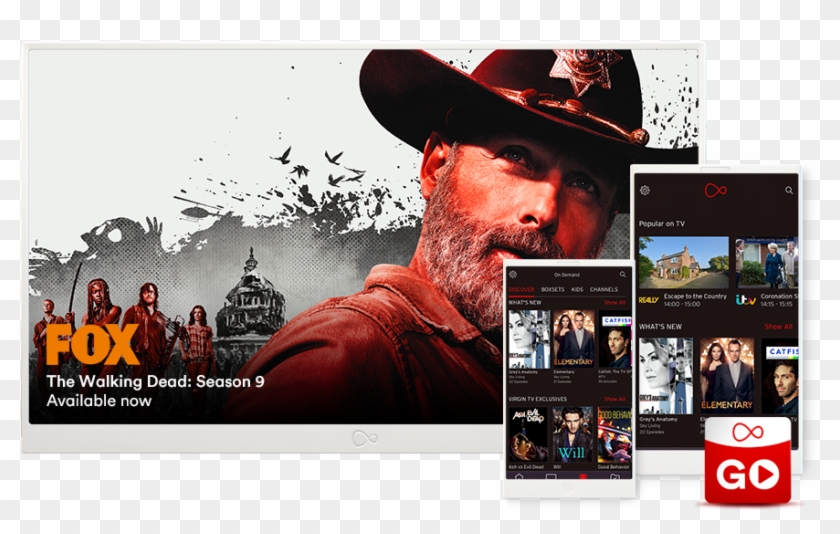This screenshot has height=534, width=840.
Task: Tap the home icon in phone bottom bar
Action: [x=518, y=479]
